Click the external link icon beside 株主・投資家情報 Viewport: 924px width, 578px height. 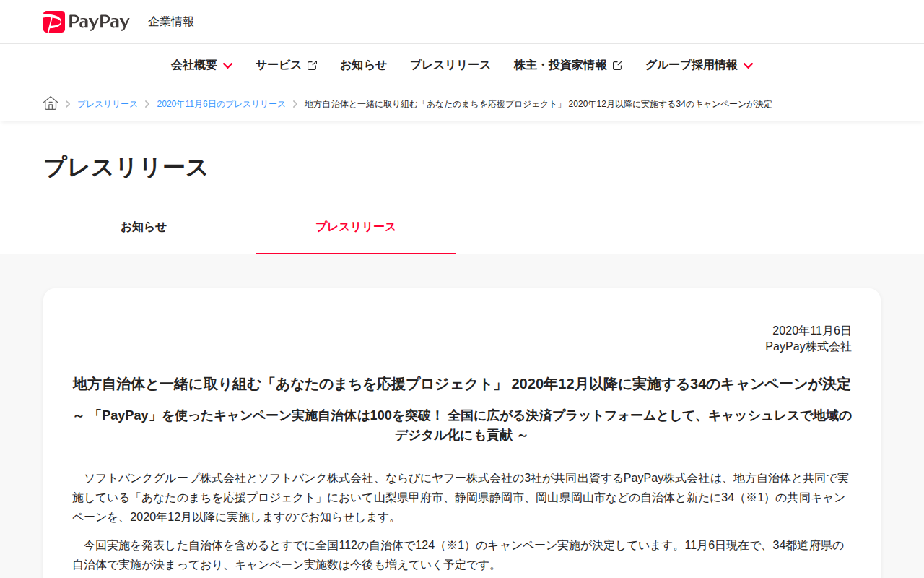617,66
